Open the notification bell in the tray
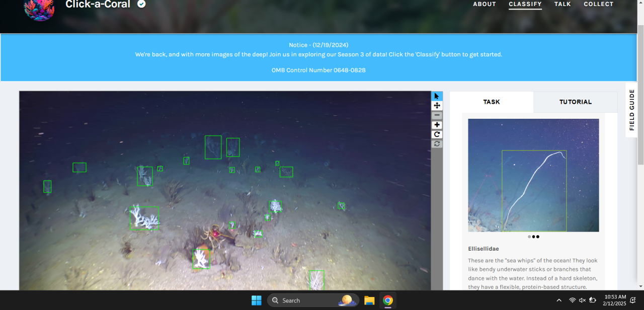The width and height of the screenshot is (644, 310). click(633, 300)
